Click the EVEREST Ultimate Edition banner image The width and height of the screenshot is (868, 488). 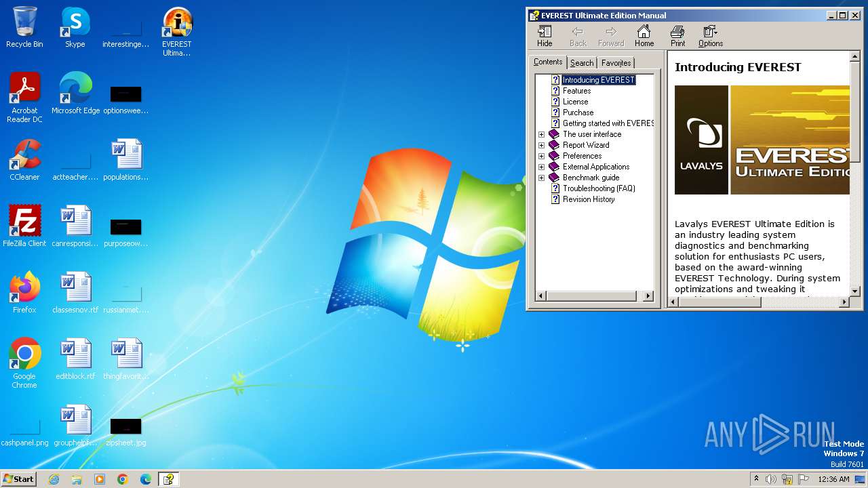[790, 140]
